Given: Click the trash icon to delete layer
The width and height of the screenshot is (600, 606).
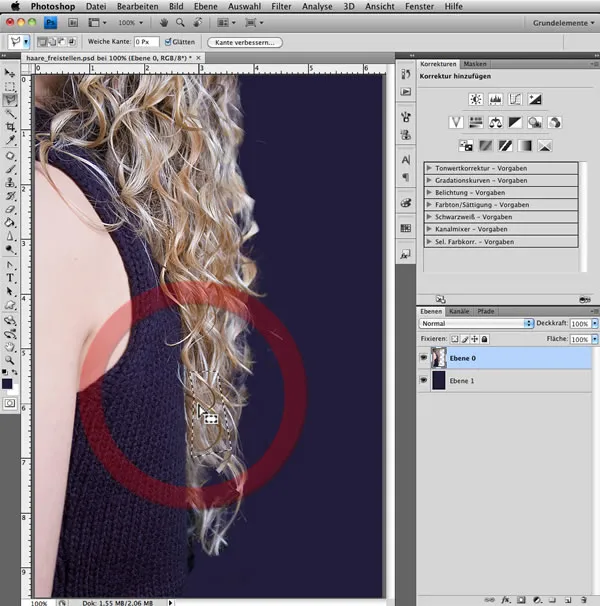Looking at the screenshot, I should coord(584,599).
